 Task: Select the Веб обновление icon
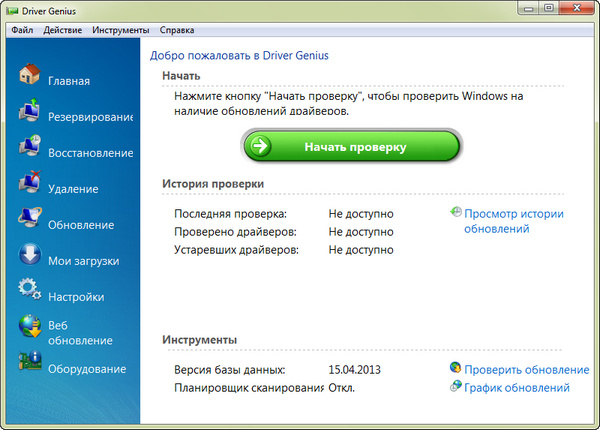[29, 328]
